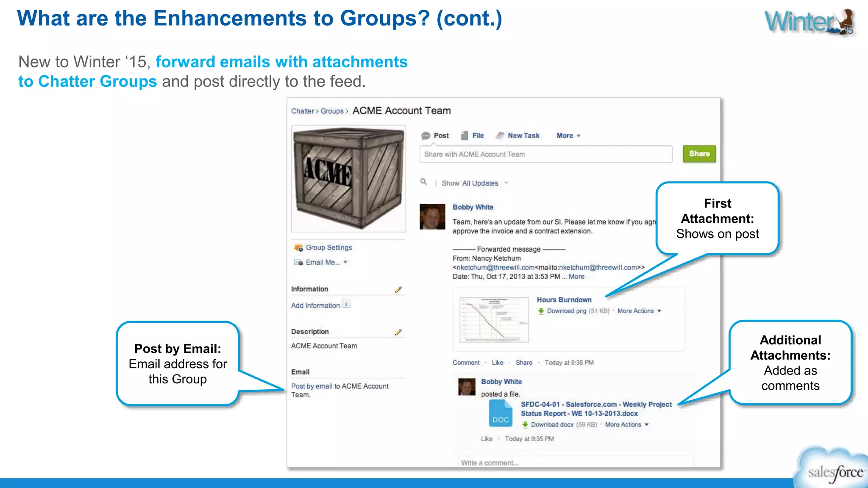Click Like under the first post

pyautogui.click(x=498, y=363)
